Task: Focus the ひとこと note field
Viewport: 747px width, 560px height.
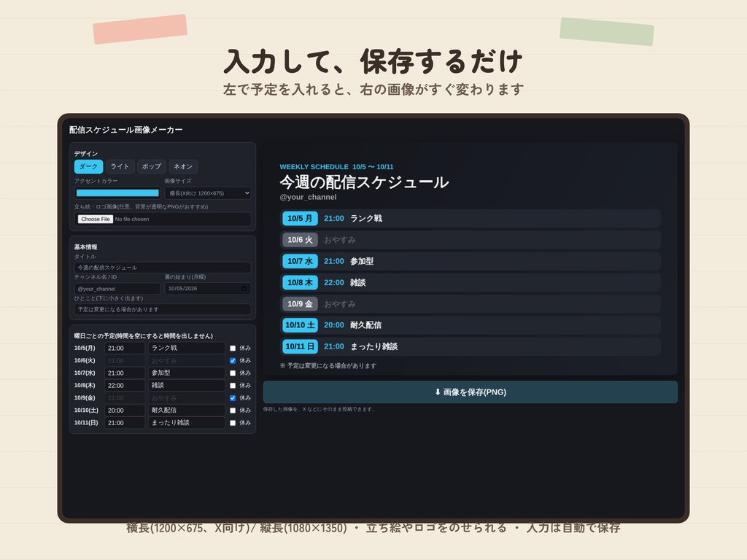Action: [x=163, y=309]
